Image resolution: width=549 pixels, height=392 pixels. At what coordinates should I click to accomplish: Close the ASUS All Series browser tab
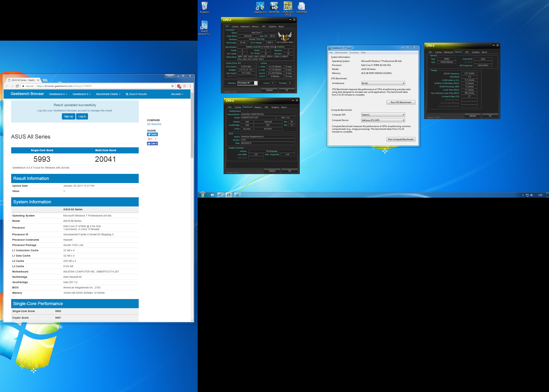[x=38, y=80]
